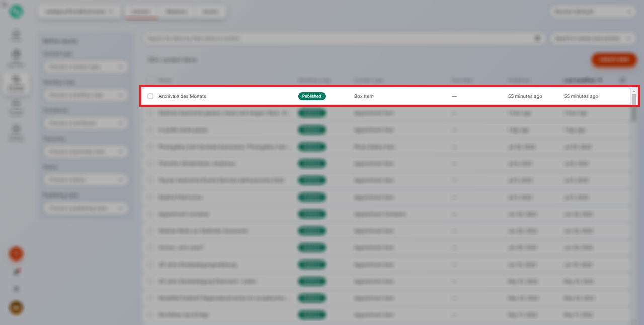
Task: Click the search icon inside the search bar
Action: click(x=537, y=38)
